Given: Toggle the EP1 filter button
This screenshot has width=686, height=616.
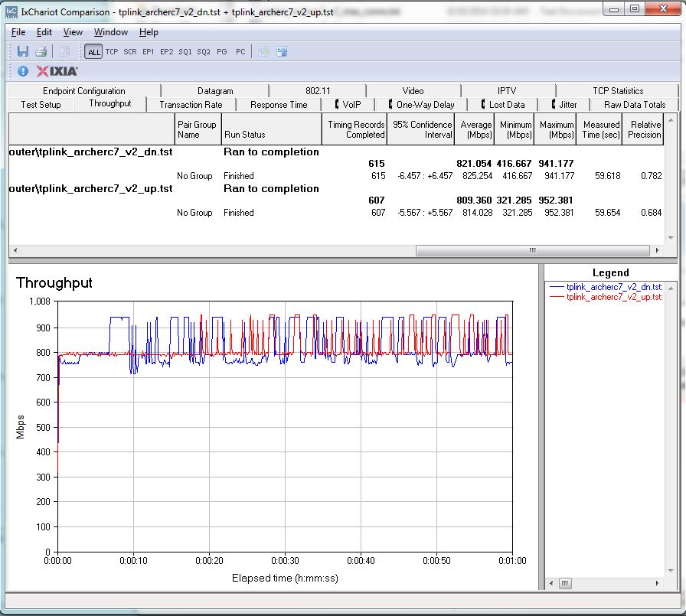Looking at the screenshot, I should tap(149, 51).
